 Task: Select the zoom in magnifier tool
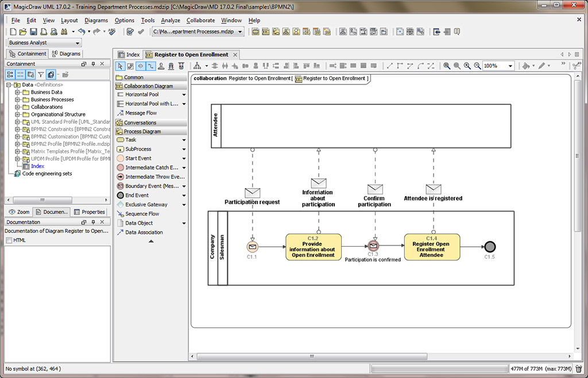[x=466, y=65]
